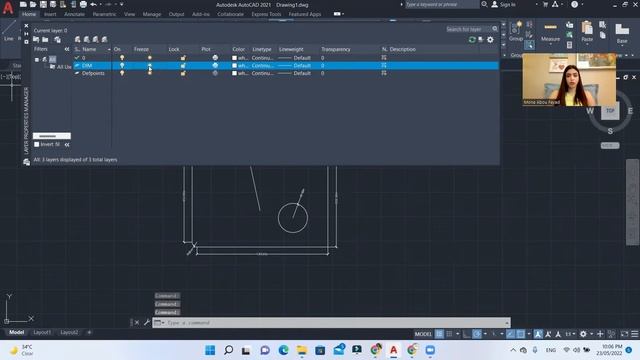Viewport: 640px width, 360px height.
Task: Click the MODEL space button in status bar
Action: coord(423,334)
